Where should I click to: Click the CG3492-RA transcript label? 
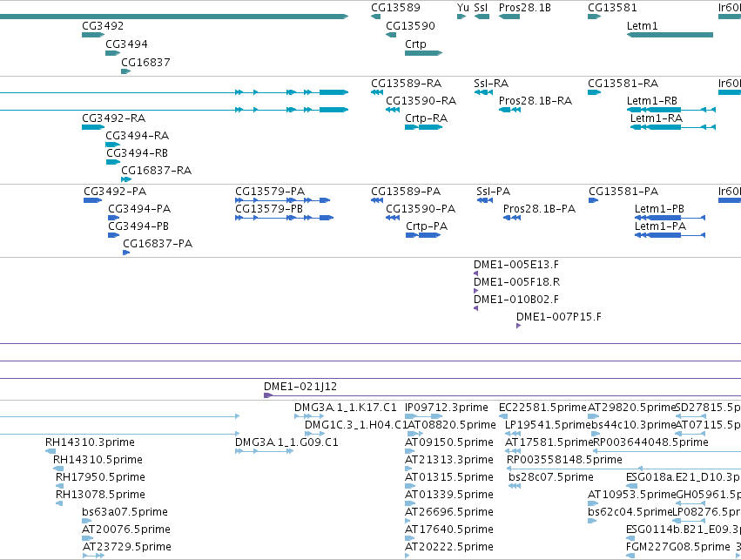113,118
